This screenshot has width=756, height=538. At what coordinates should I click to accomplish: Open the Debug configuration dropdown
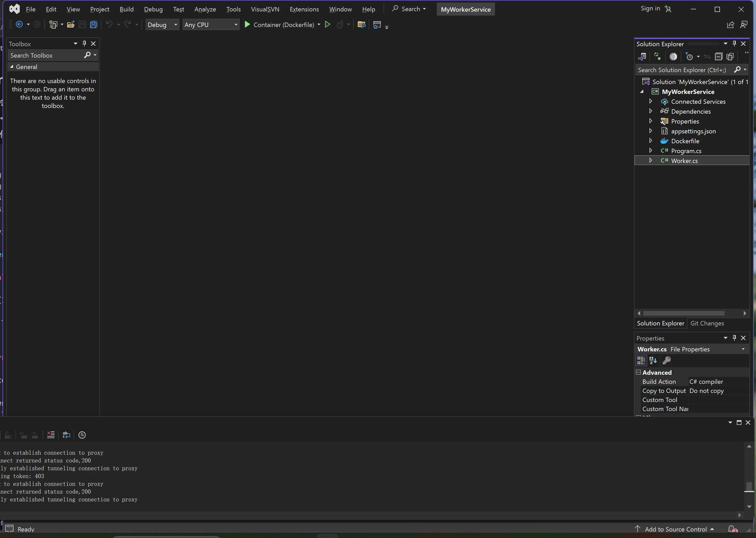(x=162, y=24)
